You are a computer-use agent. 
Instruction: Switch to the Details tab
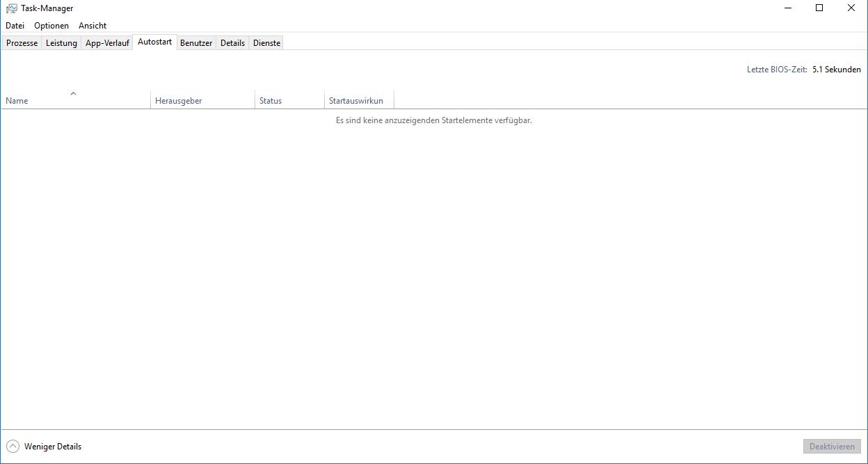232,43
